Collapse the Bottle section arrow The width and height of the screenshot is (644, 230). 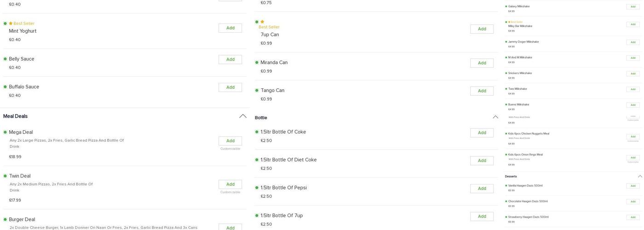tap(495, 117)
